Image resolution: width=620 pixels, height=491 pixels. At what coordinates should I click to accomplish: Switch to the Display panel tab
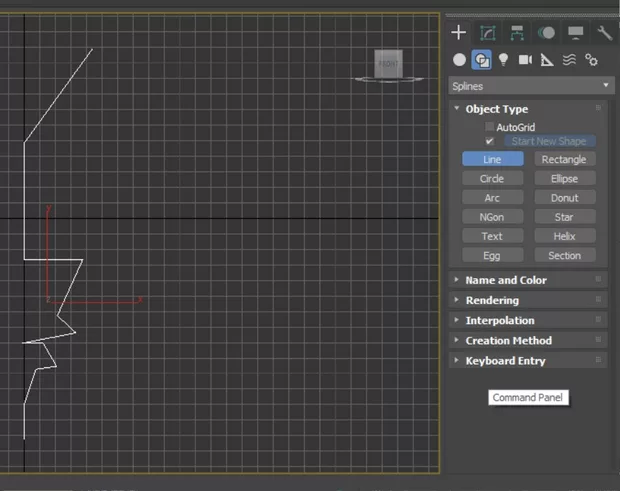point(575,33)
